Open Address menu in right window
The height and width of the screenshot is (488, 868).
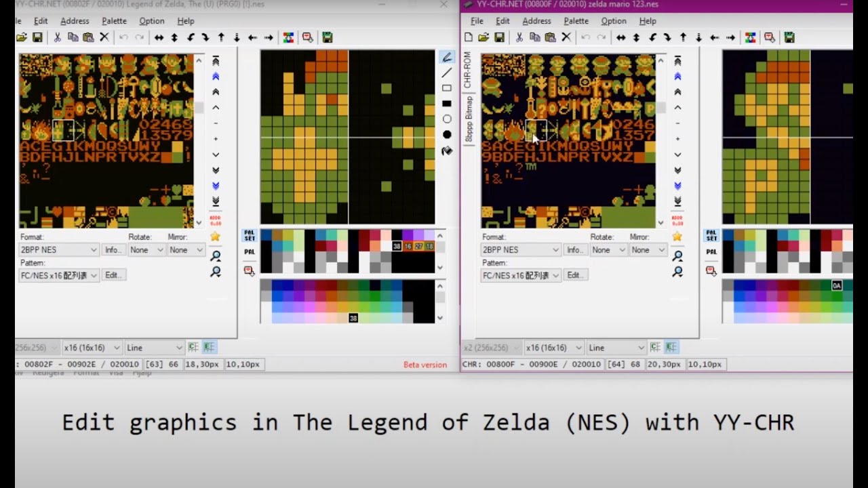[536, 21]
